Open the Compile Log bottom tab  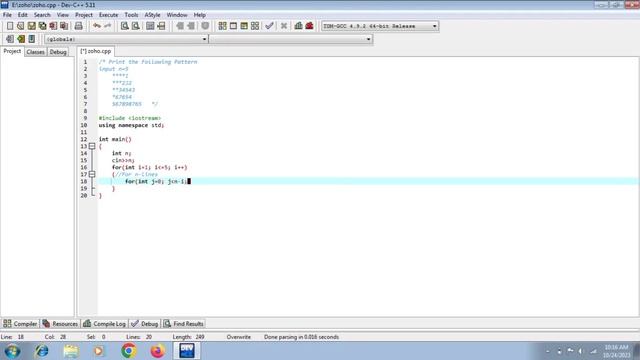click(x=104, y=324)
